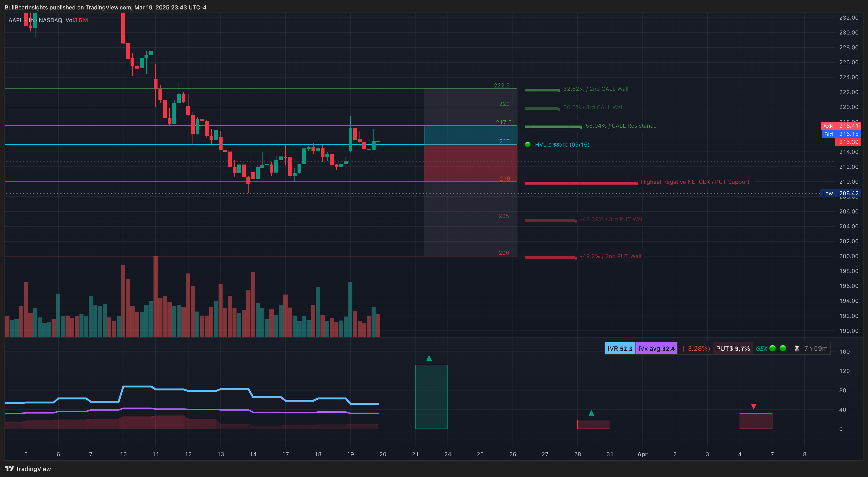The height and width of the screenshot is (477, 868).
Task: Click the -49.2% / 2nd PUT Wall label
Action: (x=611, y=256)
